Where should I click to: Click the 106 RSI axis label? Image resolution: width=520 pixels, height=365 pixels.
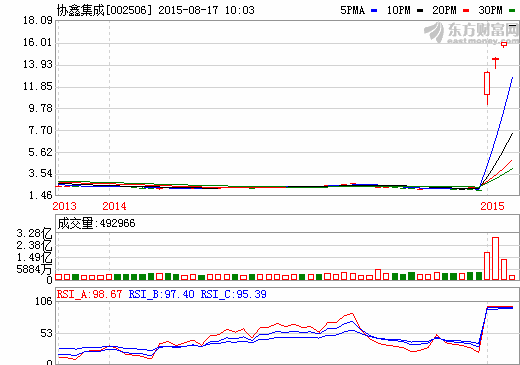tap(44, 301)
